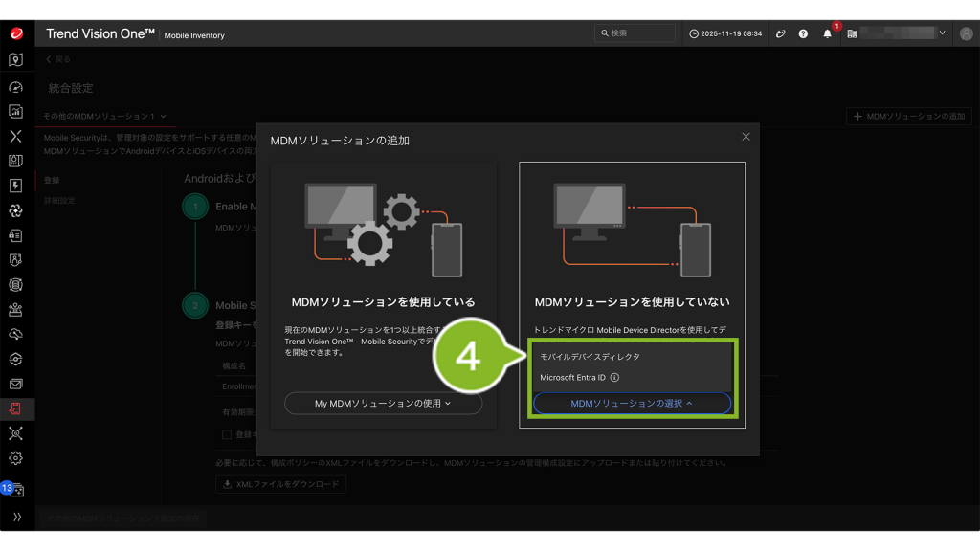Expand the business account selector dropdown
The image size is (980, 551).
coord(942,33)
